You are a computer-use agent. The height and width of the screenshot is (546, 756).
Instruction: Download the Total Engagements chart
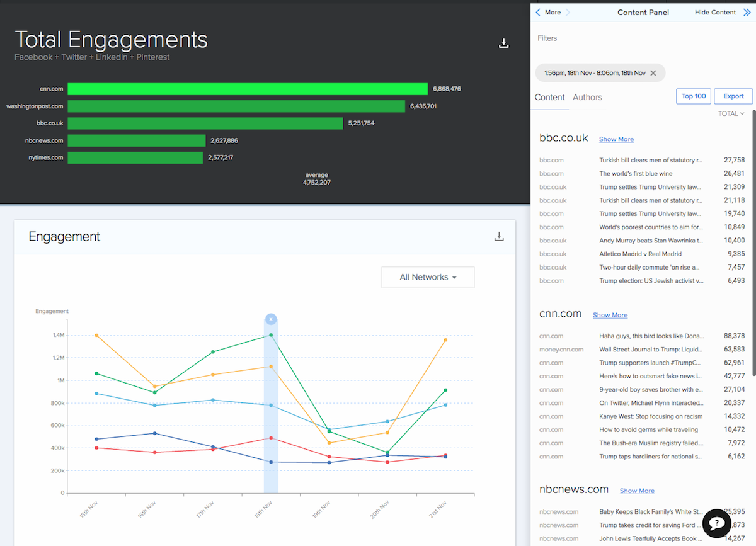click(x=503, y=43)
